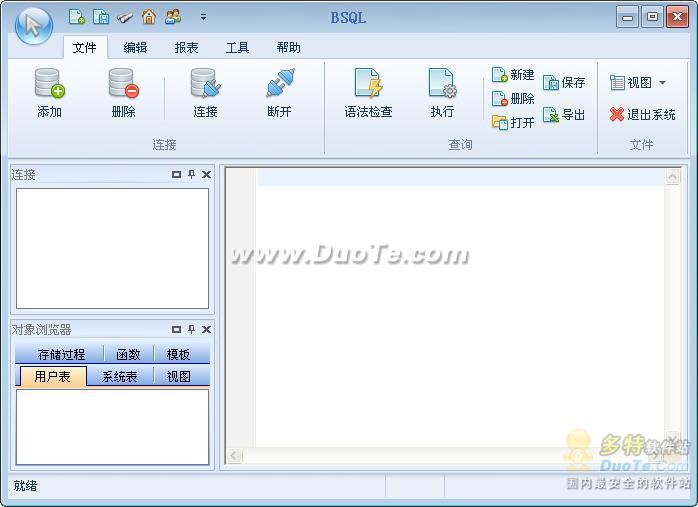Screen dimensions: 698x507
Task: Click the 断开 disconnect plug icon
Action: click(280, 93)
